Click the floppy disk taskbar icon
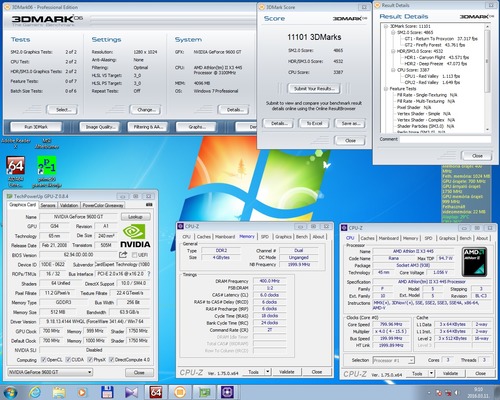500x400 pixels. pyautogui.click(x=107, y=392)
